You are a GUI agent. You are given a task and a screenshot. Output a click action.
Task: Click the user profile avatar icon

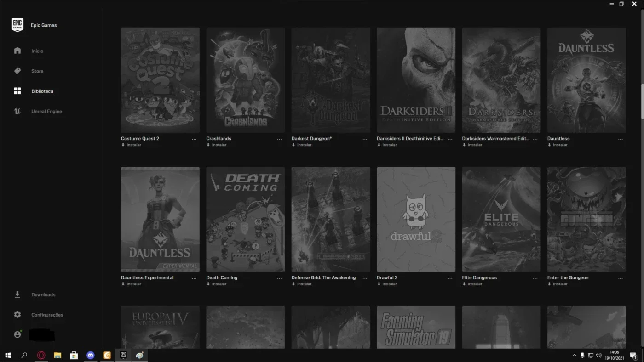pos(17,334)
